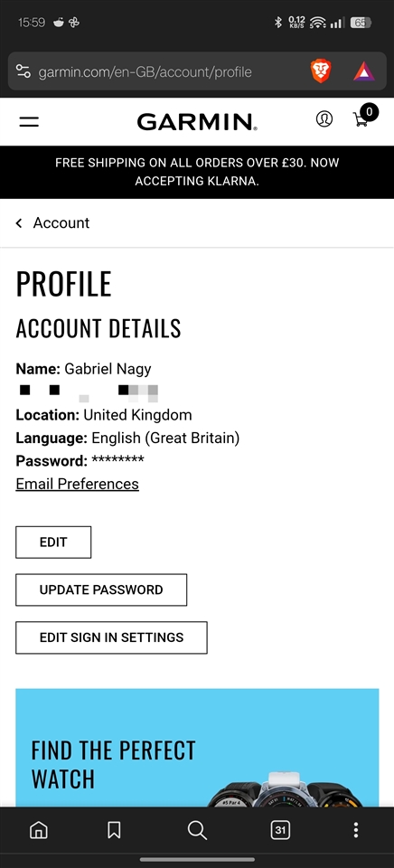Image resolution: width=394 pixels, height=868 pixels.
Task: Go to browser home page
Action: coord(38,830)
